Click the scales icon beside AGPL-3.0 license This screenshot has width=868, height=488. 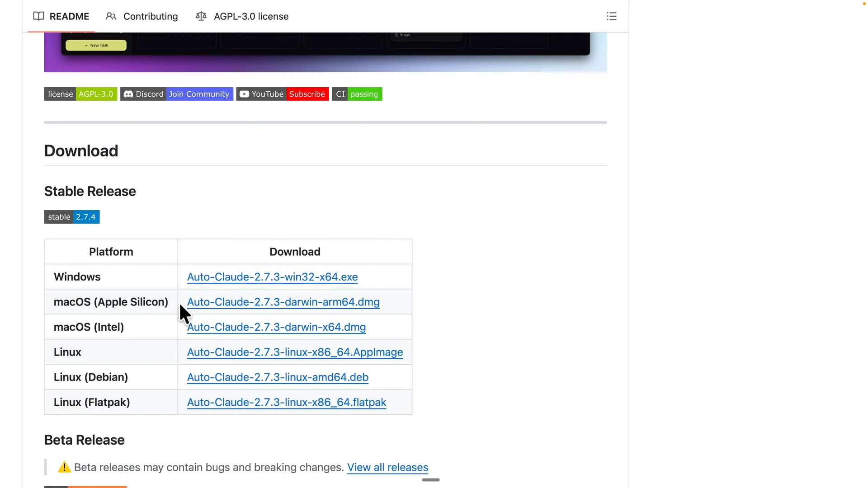coord(201,16)
